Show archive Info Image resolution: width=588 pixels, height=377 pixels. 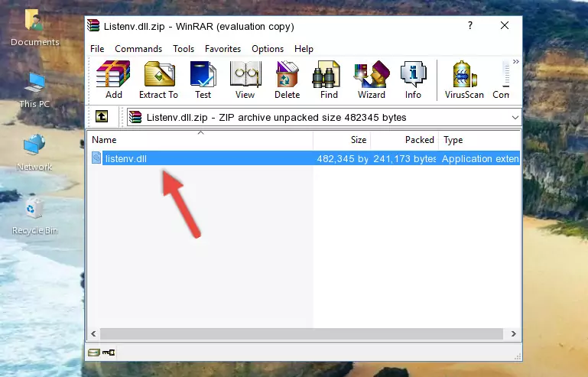(413, 80)
